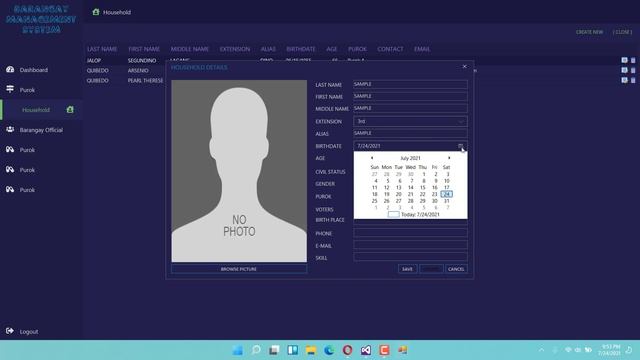Viewport: 640px width, 360px height.
Task: Open Task View from taskbar
Action: (274, 350)
